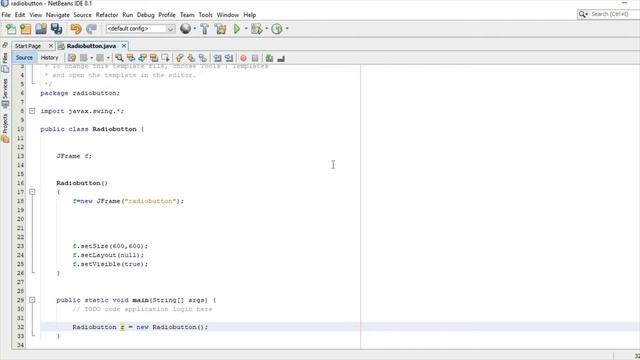Open the Refactor menu

click(107, 15)
